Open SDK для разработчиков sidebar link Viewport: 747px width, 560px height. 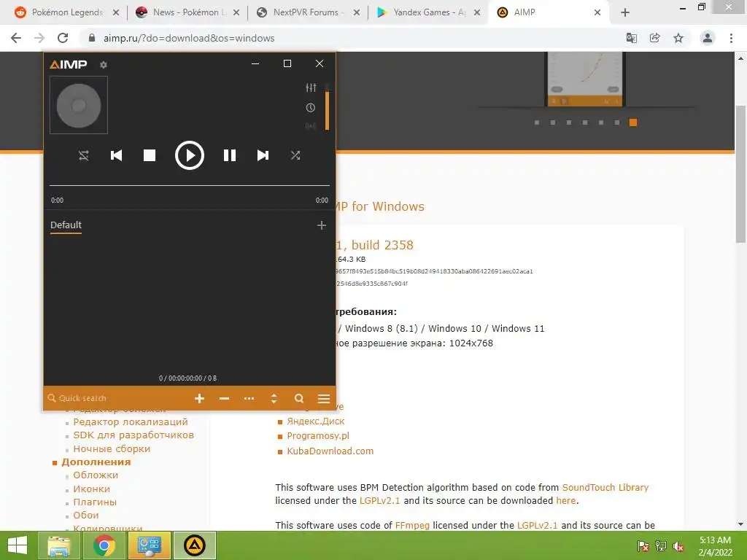133,435
